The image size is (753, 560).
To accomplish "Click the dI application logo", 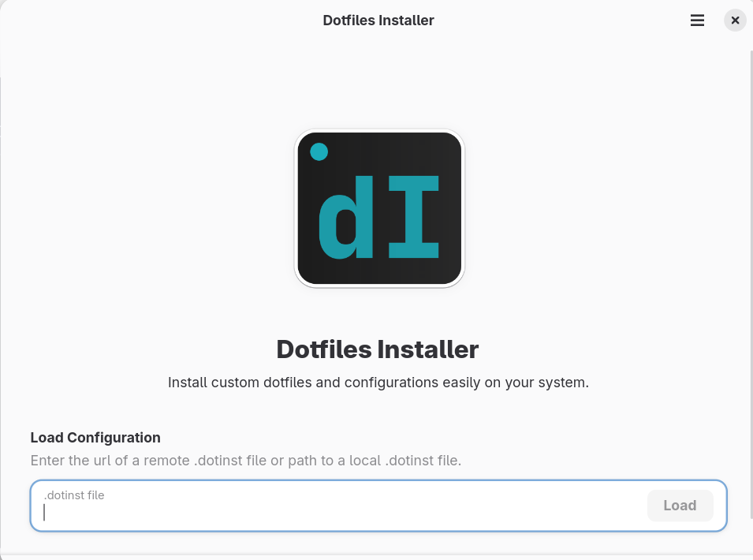I will click(379, 208).
